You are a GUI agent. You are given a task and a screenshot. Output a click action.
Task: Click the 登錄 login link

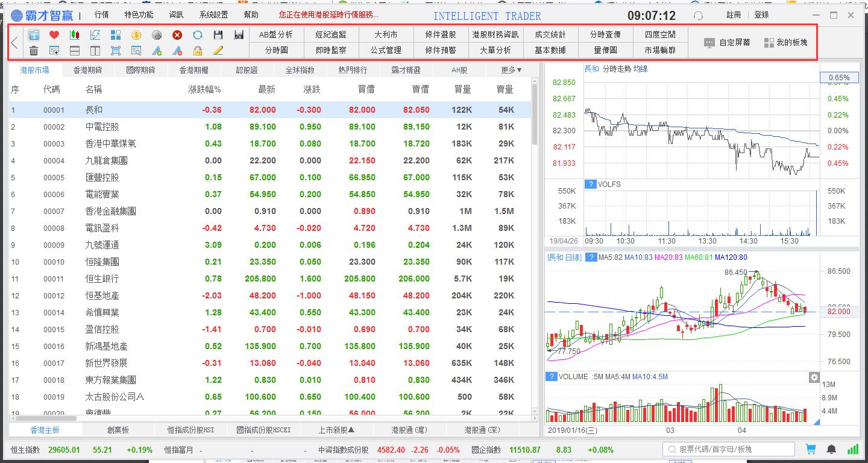(x=761, y=14)
